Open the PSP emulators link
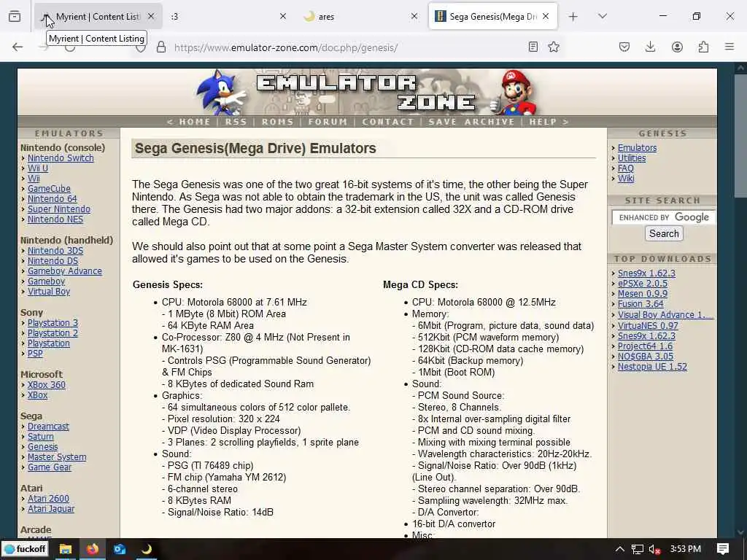The image size is (747, 560). point(35,354)
